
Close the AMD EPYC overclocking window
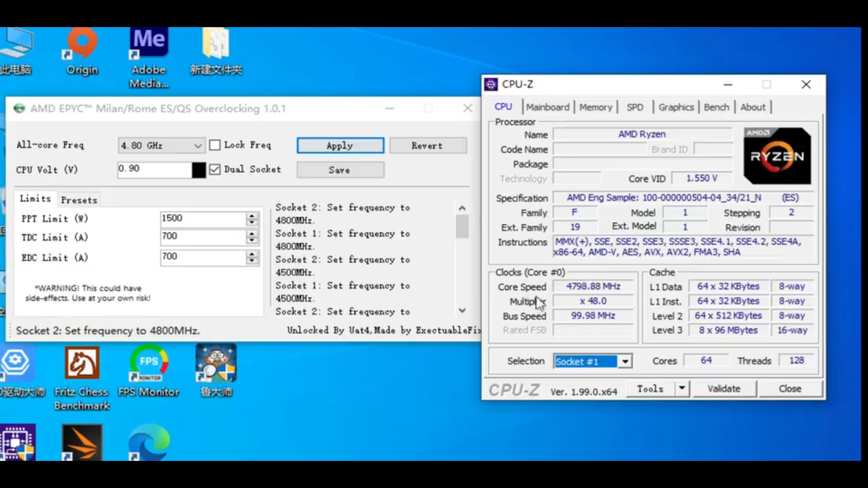(468, 108)
